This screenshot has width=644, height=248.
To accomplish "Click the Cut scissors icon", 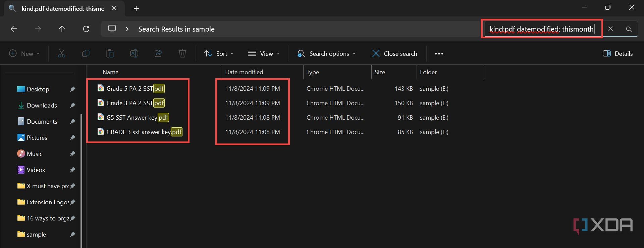I will [62, 53].
